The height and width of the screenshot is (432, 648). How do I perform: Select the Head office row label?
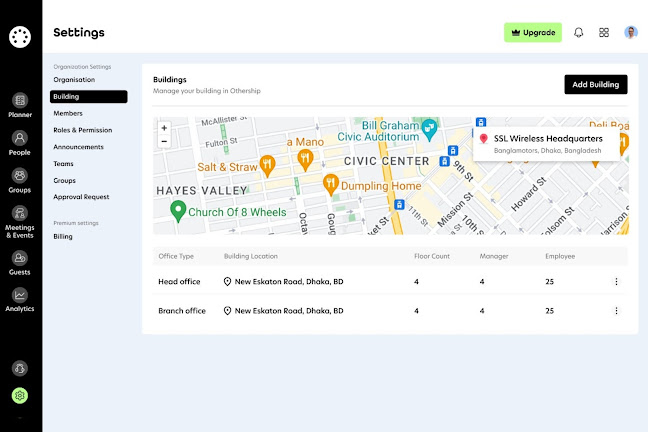(179, 282)
